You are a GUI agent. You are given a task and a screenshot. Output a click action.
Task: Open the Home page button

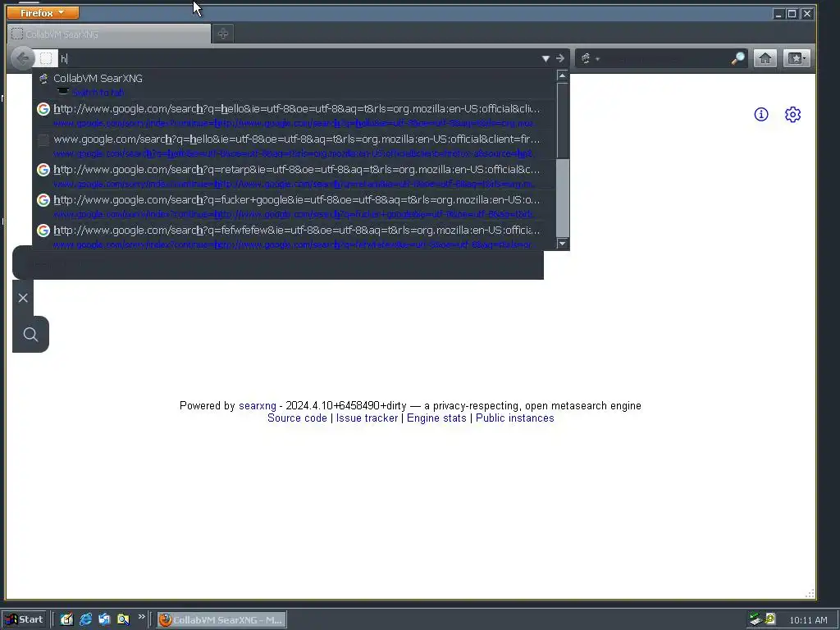tap(765, 58)
